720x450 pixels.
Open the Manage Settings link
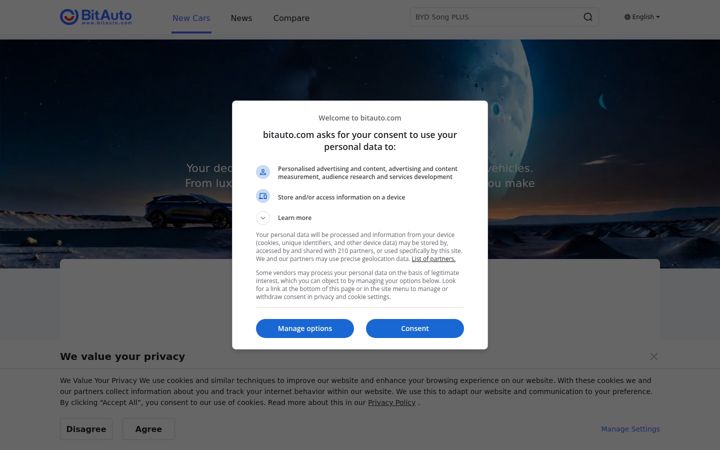[x=630, y=429]
